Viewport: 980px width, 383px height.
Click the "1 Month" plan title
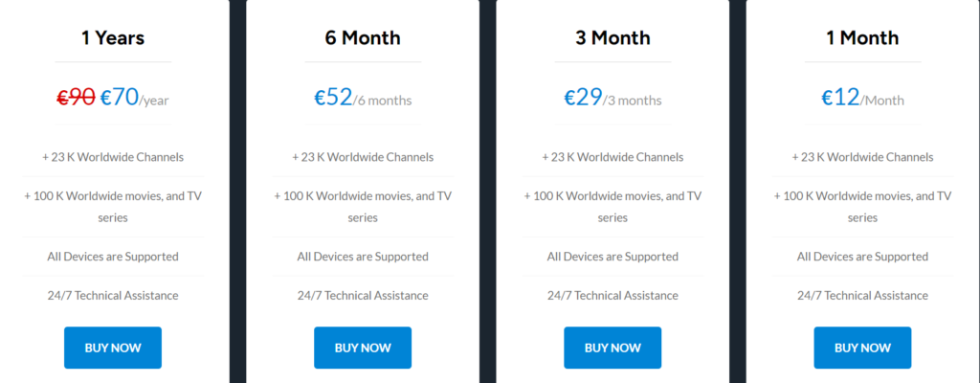(x=862, y=38)
